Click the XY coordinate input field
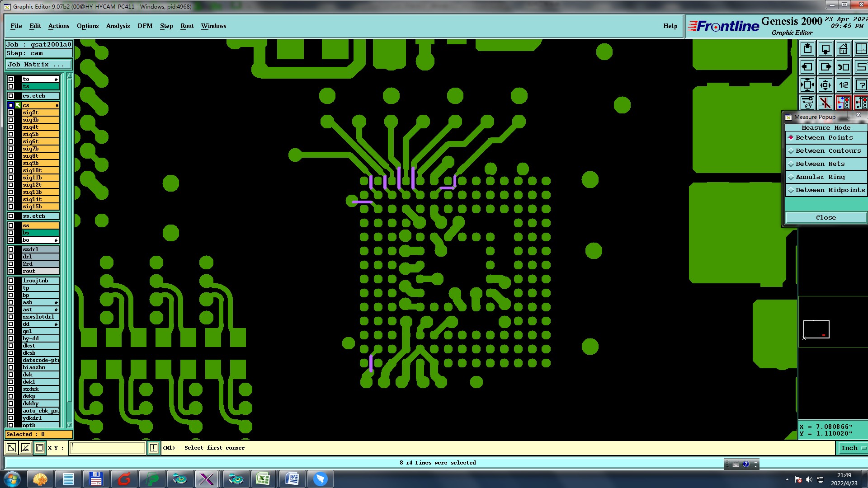The width and height of the screenshot is (868, 488). coord(108,448)
